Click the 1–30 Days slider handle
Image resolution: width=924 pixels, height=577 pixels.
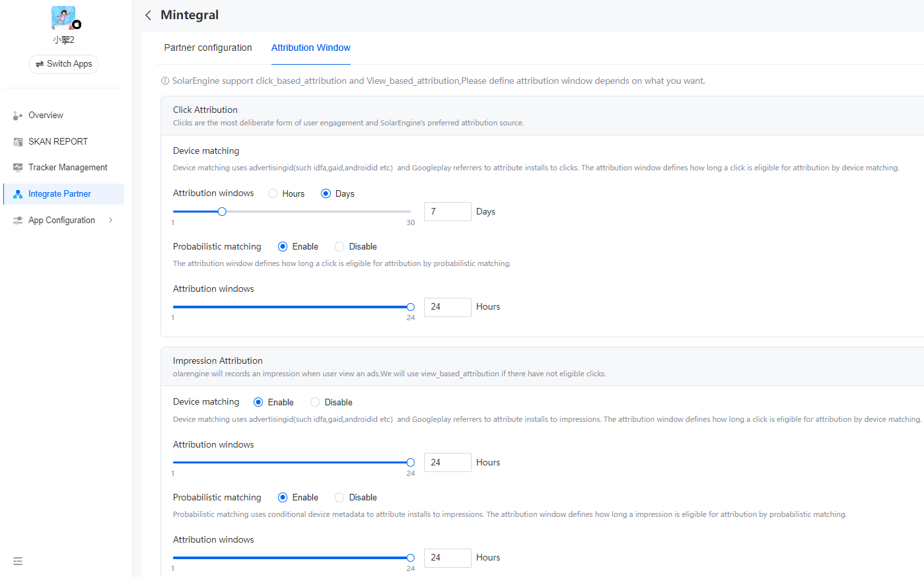click(x=222, y=211)
